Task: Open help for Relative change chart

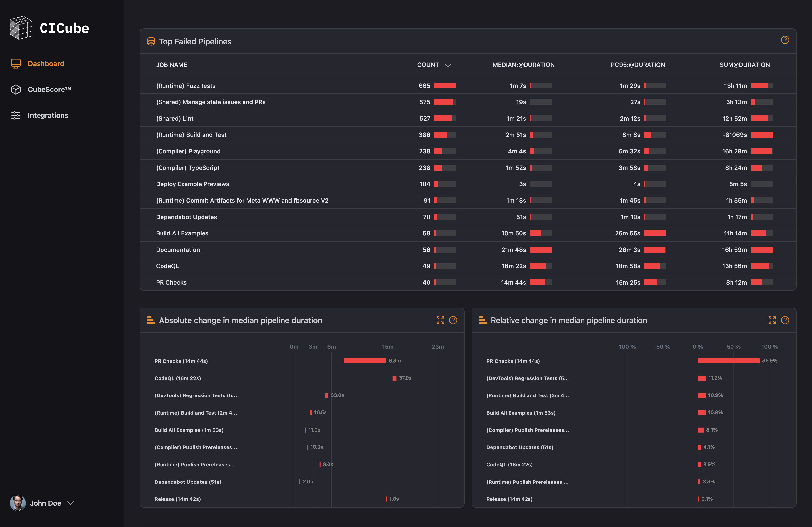Action: pos(785,320)
